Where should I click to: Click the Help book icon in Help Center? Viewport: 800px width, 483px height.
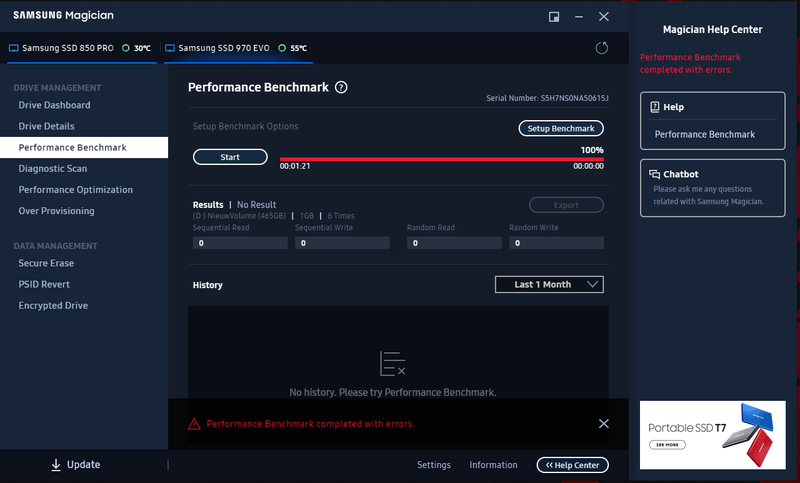655,107
